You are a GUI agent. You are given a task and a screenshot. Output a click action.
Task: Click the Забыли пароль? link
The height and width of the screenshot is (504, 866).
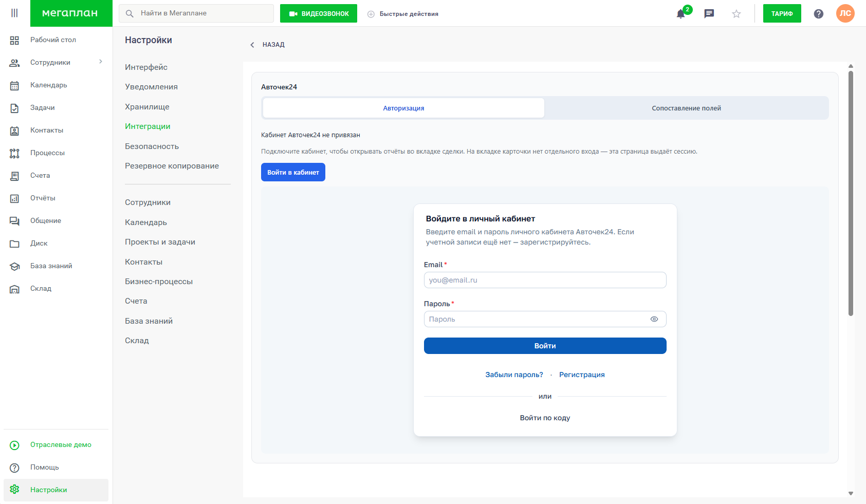click(514, 375)
